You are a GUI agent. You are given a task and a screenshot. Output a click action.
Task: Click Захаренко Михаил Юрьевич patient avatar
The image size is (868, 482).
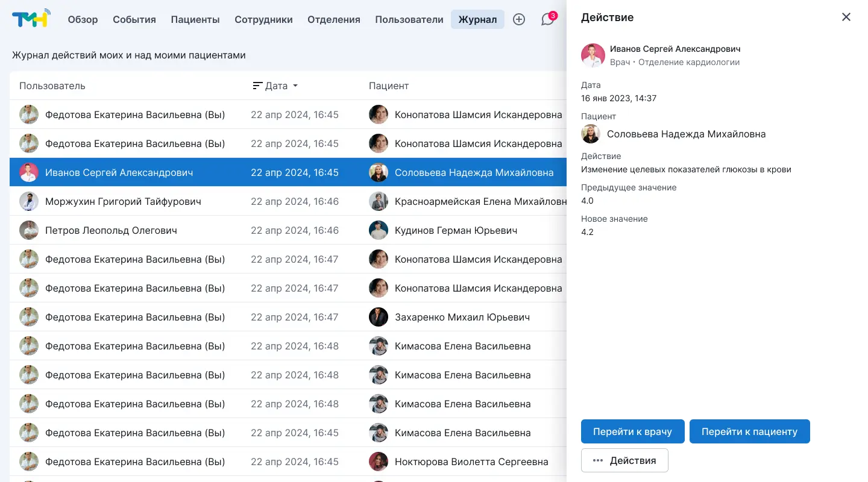(379, 317)
